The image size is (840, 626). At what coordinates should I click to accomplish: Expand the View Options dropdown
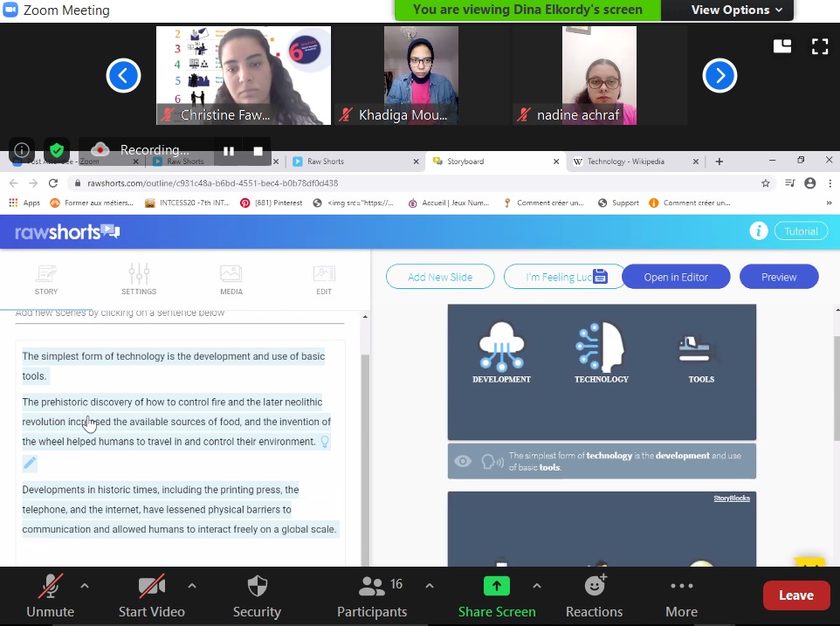(x=730, y=10)
